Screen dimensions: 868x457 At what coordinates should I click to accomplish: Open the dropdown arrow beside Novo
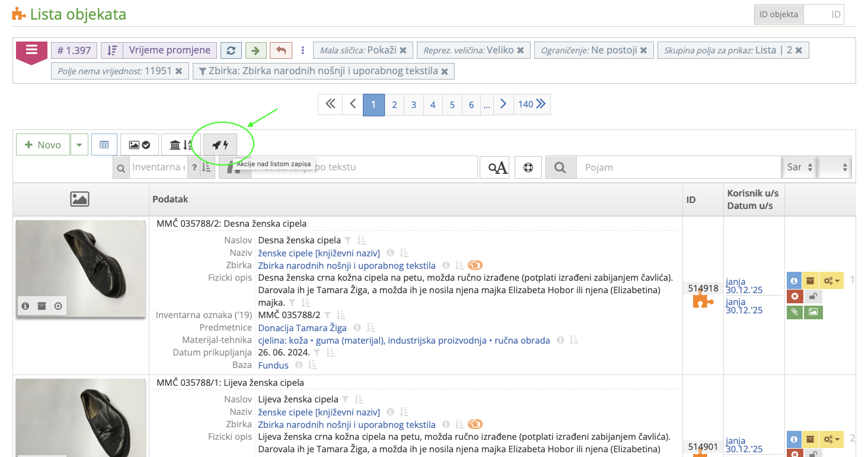tap(79, 144)
